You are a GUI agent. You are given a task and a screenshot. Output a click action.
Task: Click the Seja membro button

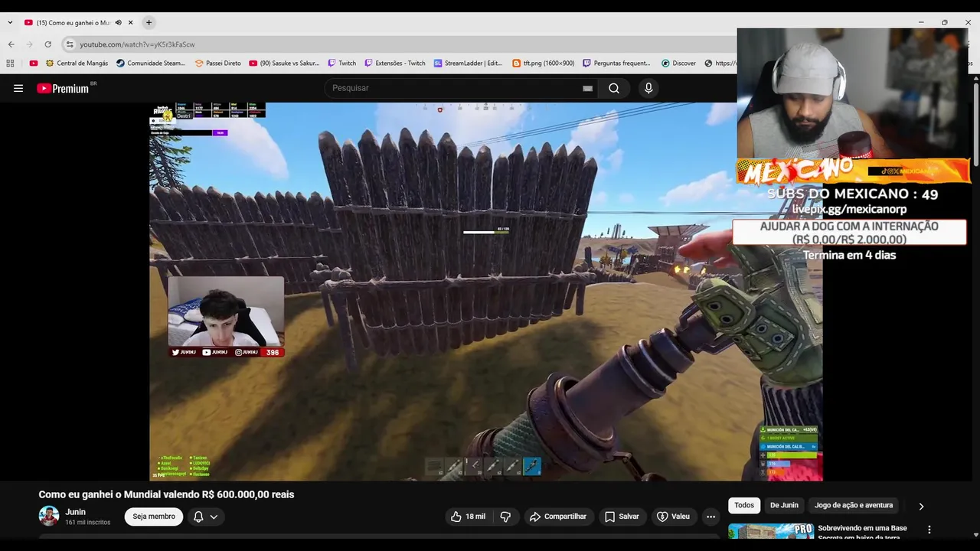pos(154,517)
